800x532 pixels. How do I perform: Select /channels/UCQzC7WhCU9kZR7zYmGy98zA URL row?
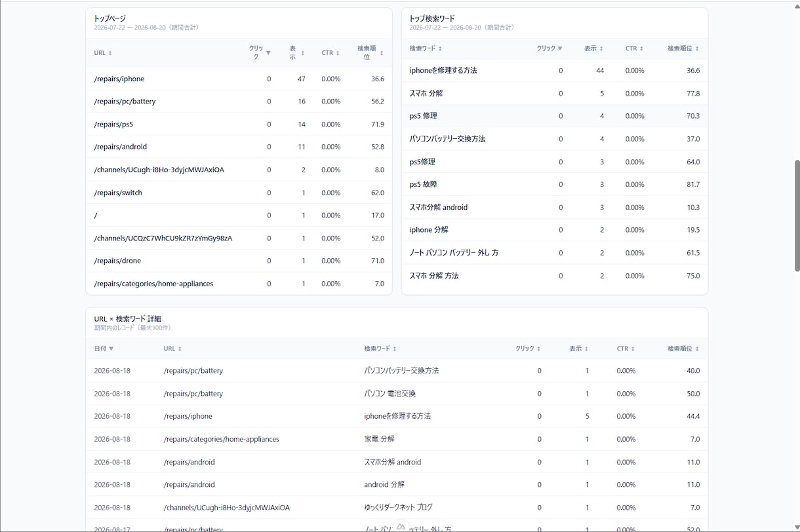tap(239, 238)
